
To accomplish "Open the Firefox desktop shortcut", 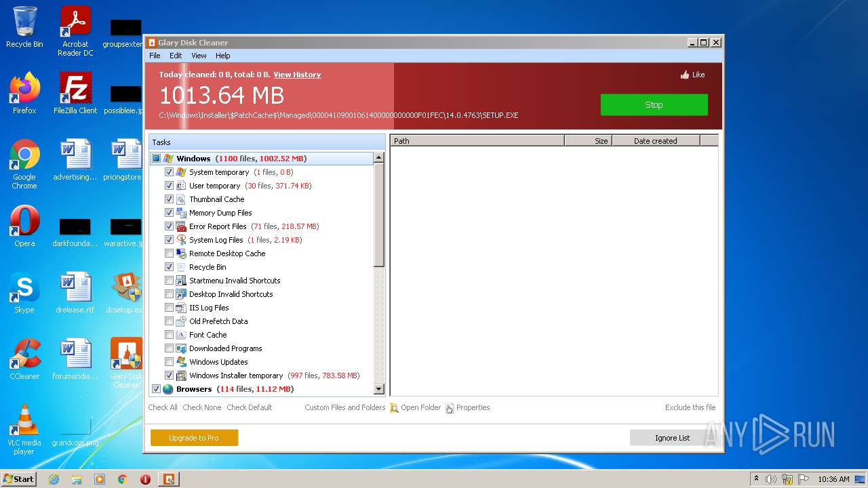I will (24, 94).
